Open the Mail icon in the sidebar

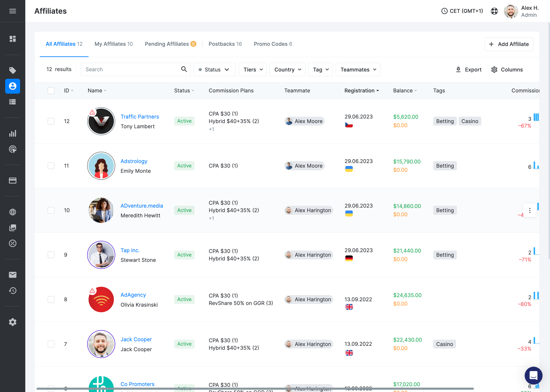pos(13,275)
